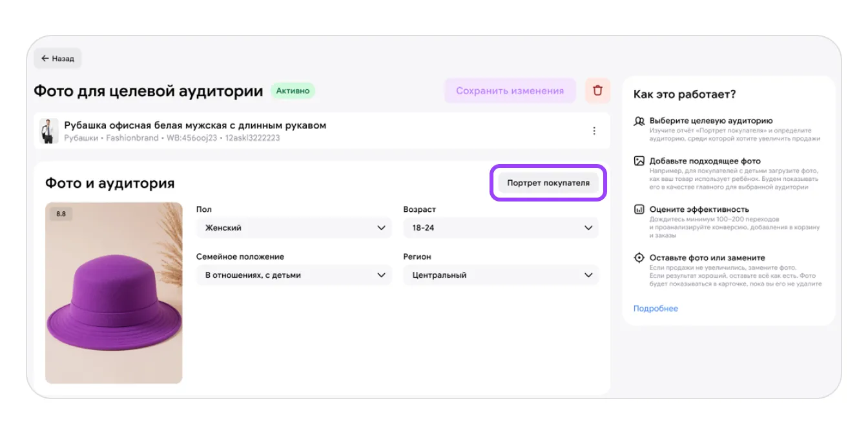Open the Регион dropdown showing Центральный

click(501, 275)
